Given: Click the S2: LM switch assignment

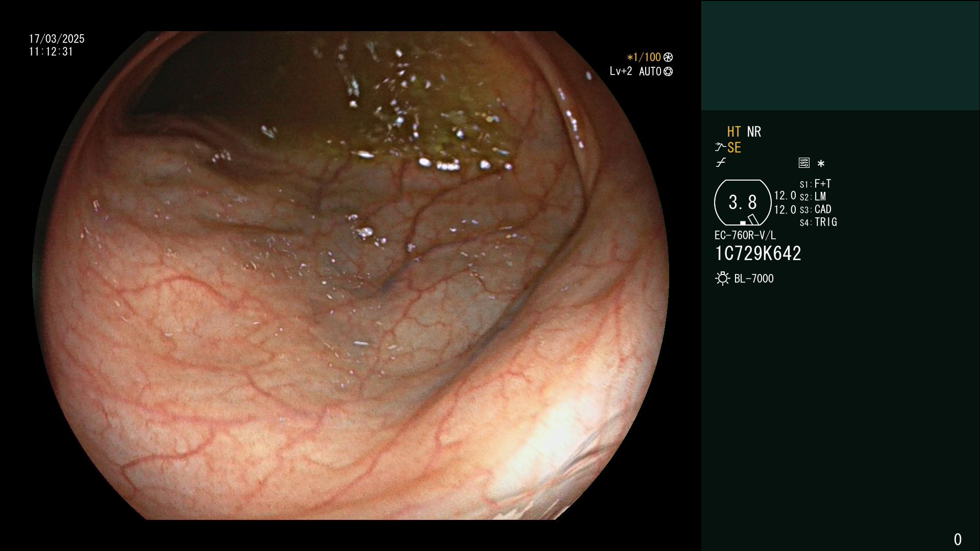Looking at the screenshot, I should point(813,196).
